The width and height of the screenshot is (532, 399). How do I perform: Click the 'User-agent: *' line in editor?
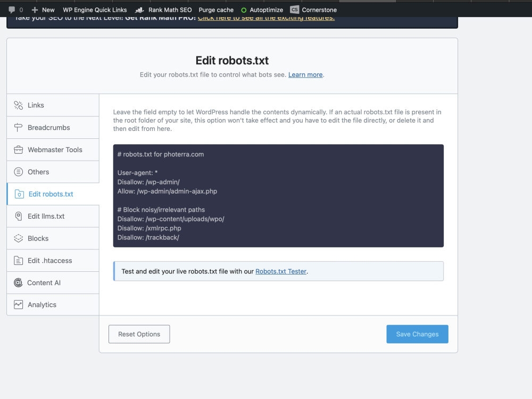[137, 173]
